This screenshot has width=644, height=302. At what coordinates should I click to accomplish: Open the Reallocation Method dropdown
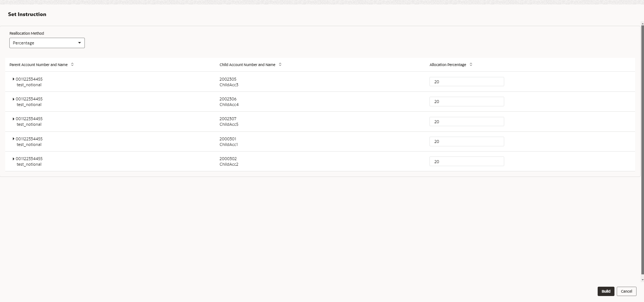[47, 43]
